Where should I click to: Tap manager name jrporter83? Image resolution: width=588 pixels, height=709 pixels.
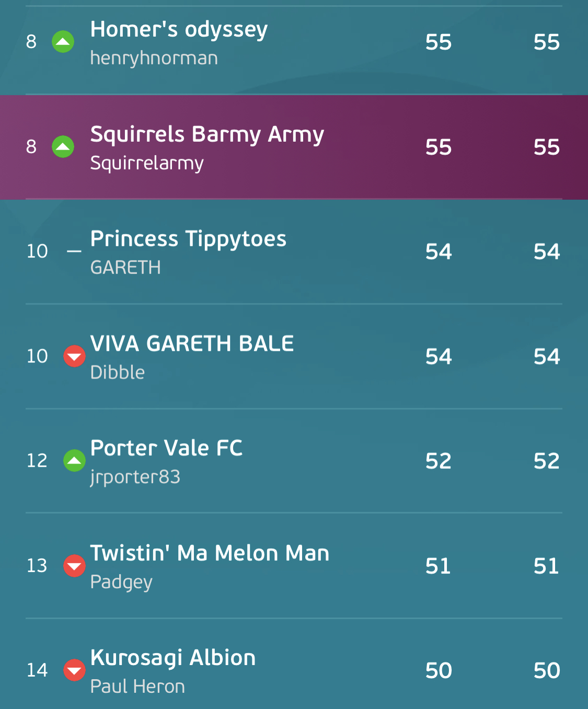coord(135,477)
